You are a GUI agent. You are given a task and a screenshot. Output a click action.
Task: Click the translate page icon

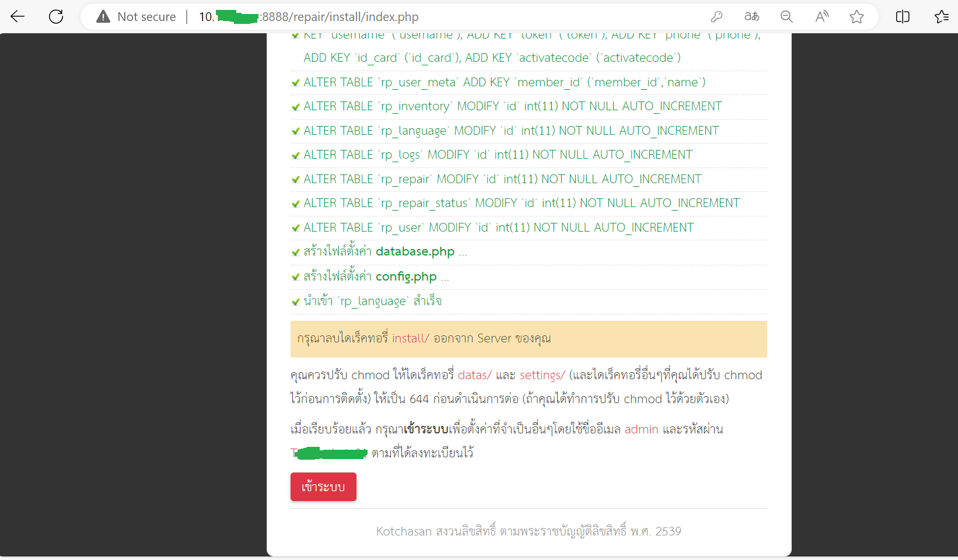(x=751, y=17)
